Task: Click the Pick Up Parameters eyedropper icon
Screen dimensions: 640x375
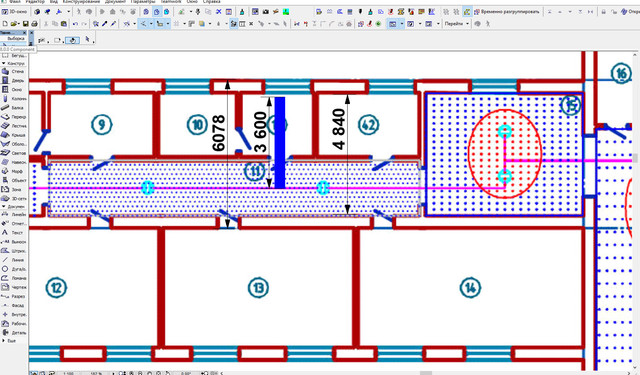Action: 104,24
